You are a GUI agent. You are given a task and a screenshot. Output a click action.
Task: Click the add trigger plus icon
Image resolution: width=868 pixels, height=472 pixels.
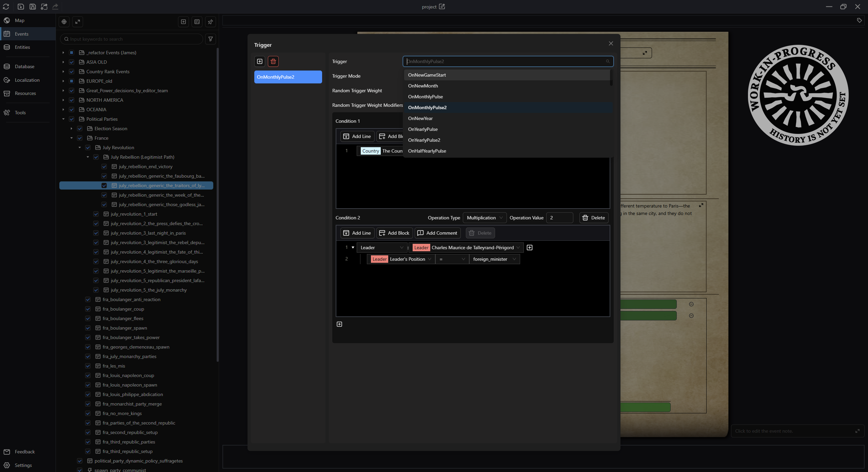260,61
